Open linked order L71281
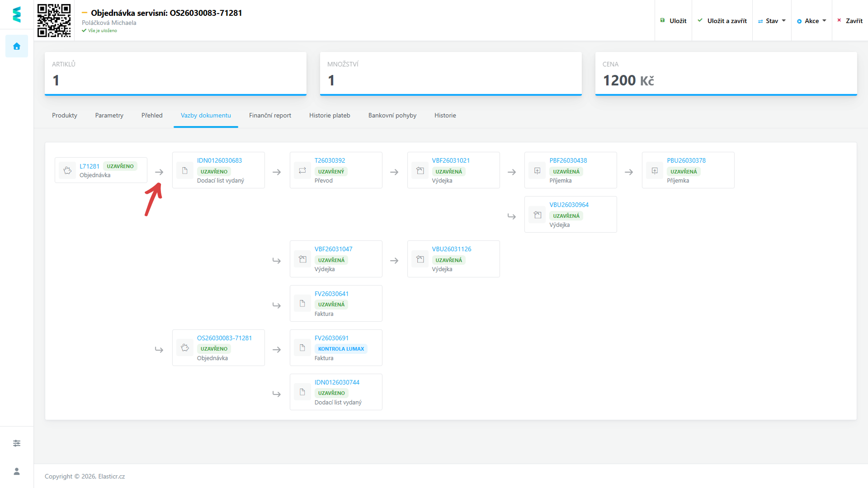 click(90, 166)
